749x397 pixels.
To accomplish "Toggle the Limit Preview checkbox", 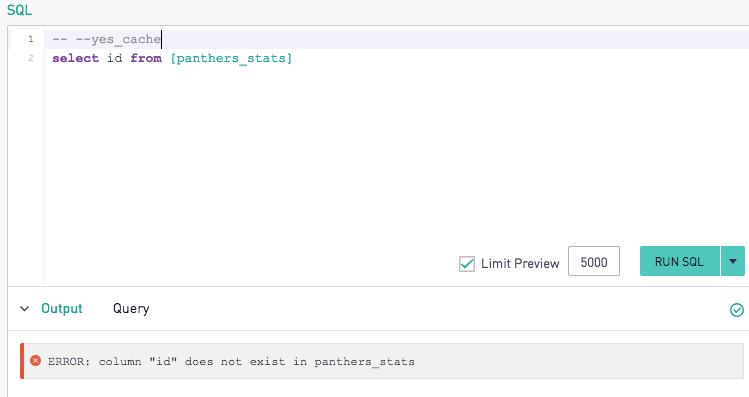I will click(467, 264).
